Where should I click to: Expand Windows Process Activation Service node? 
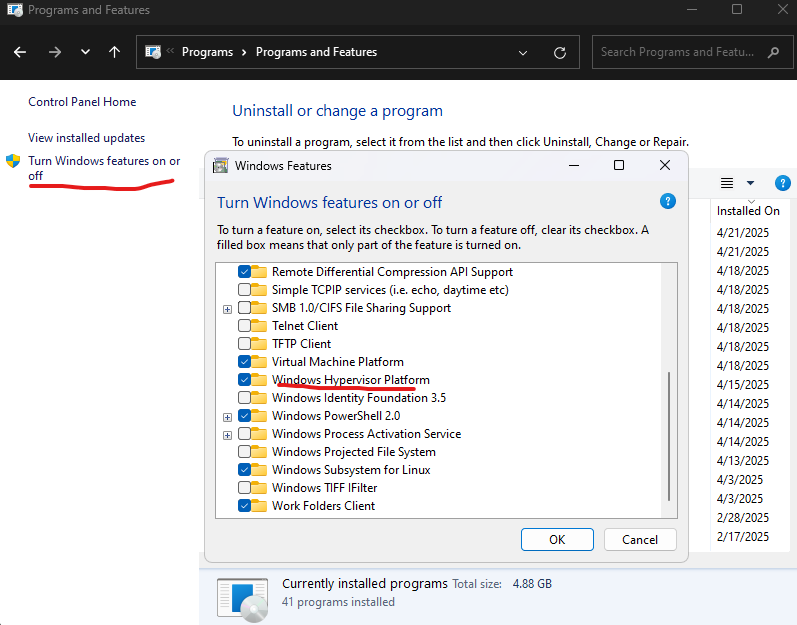click(x=227, y=435)
